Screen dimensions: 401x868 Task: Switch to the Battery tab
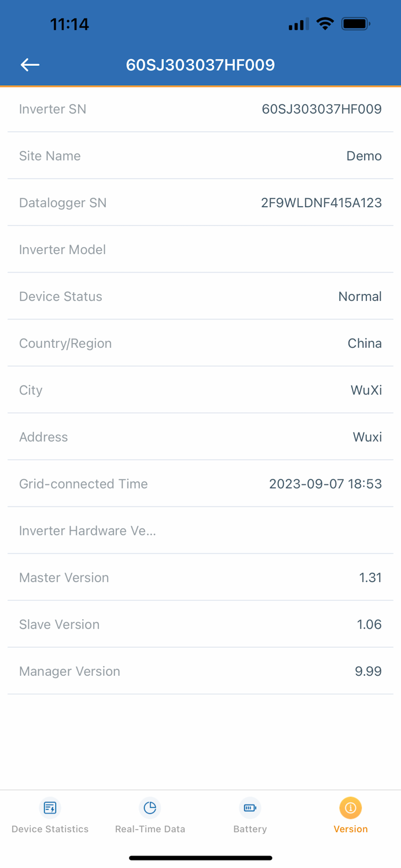pyautogui.click(x=250, y=829)
